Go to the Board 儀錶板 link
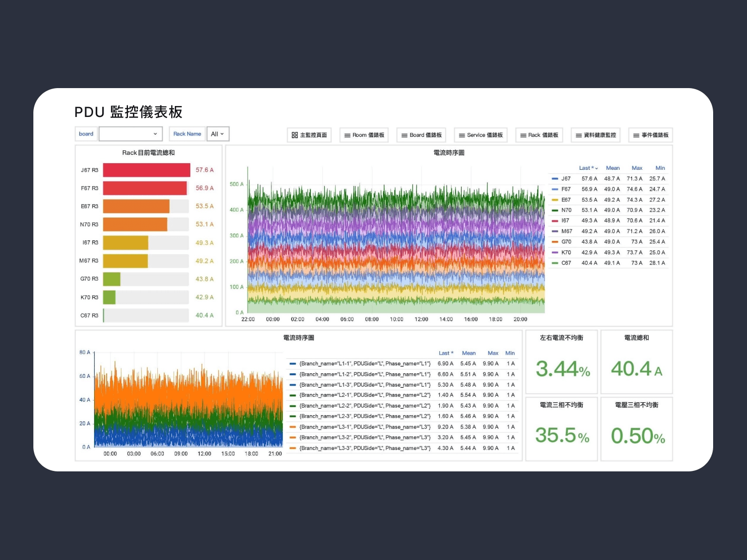 [x=421, y=135]
